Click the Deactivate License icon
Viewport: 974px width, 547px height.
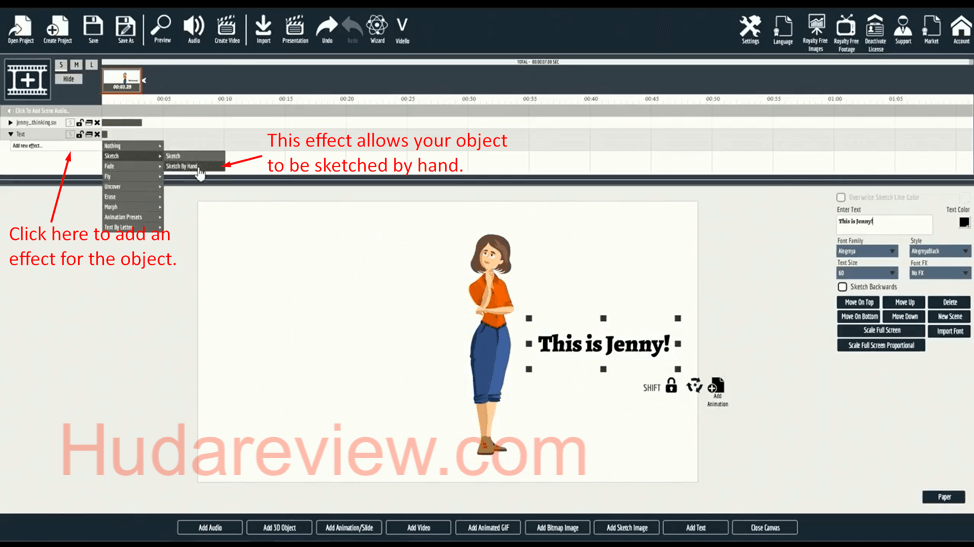[x=875, y=33]
